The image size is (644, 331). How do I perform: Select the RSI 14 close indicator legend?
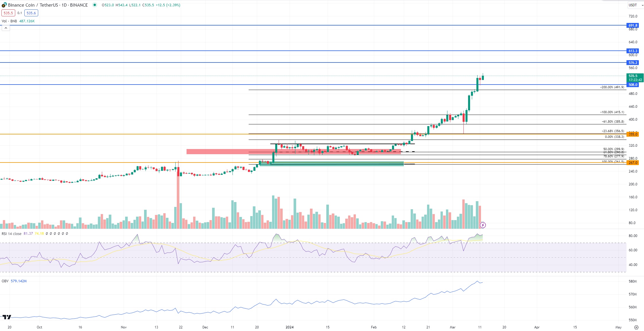(x=11, y=234)
